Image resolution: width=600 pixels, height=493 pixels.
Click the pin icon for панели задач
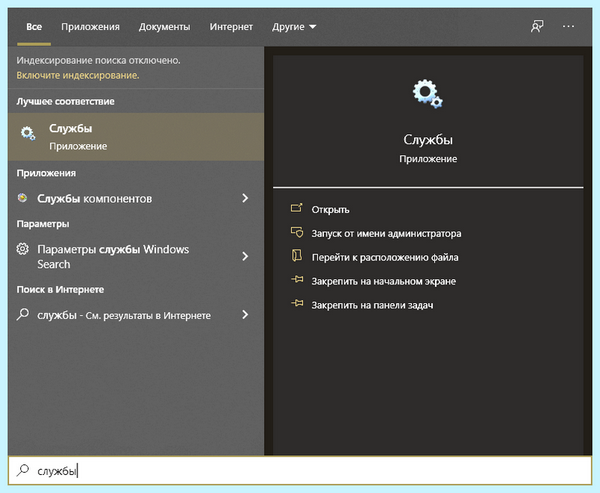297,304
